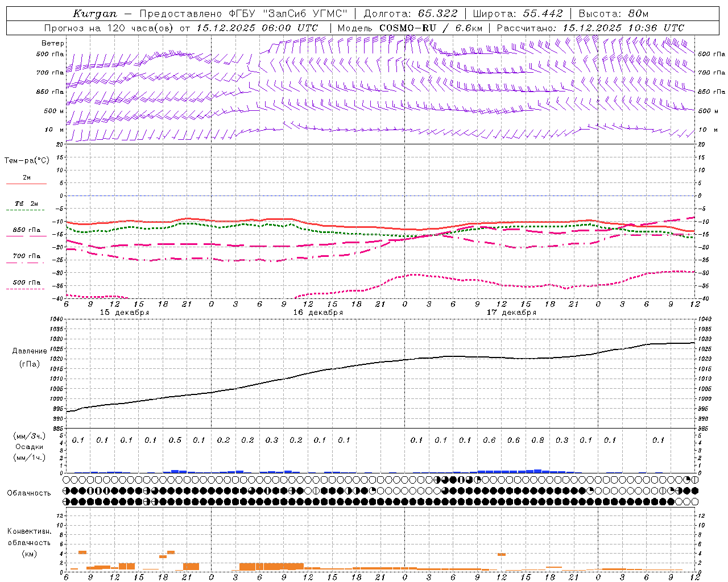Select the model label 'COSMO-RU / 6.6км'
The height and width of the screenshot is (582, 728).
pyautogui.click(x=431, y=28)
